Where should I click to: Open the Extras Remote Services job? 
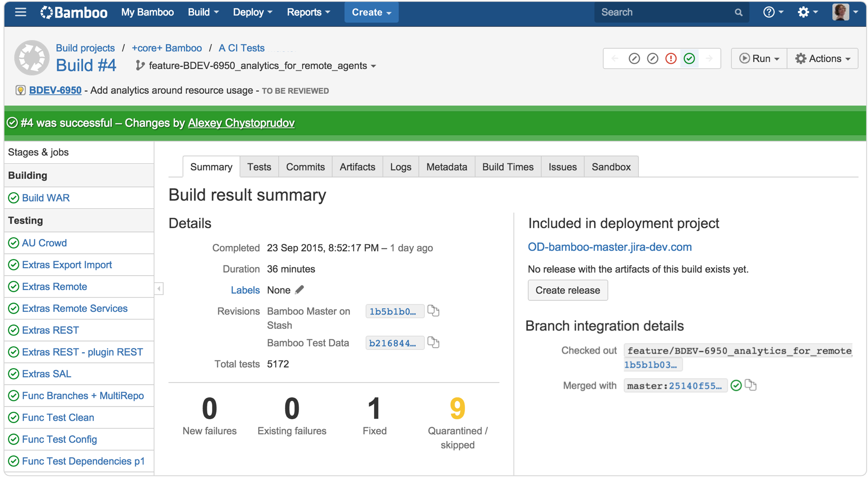(75, 308)
